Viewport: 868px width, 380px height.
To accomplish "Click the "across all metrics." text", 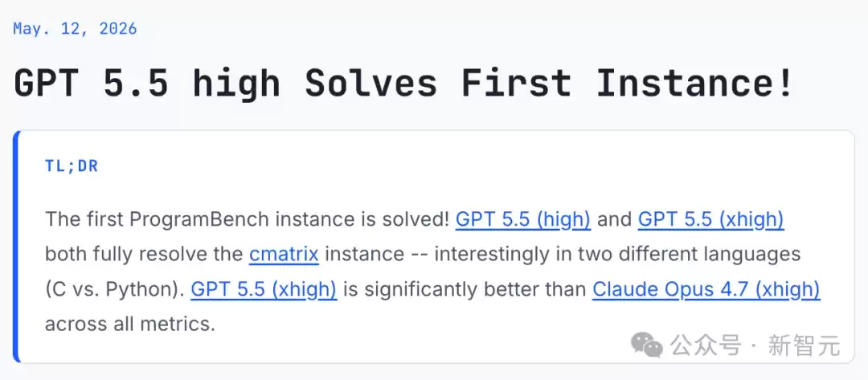I will [x=129, y=324].
